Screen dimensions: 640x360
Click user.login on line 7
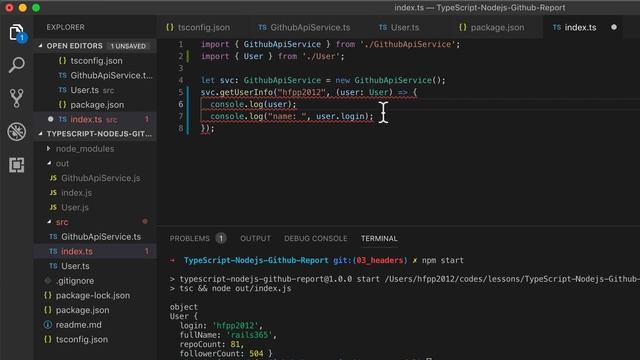coord(340,116)
